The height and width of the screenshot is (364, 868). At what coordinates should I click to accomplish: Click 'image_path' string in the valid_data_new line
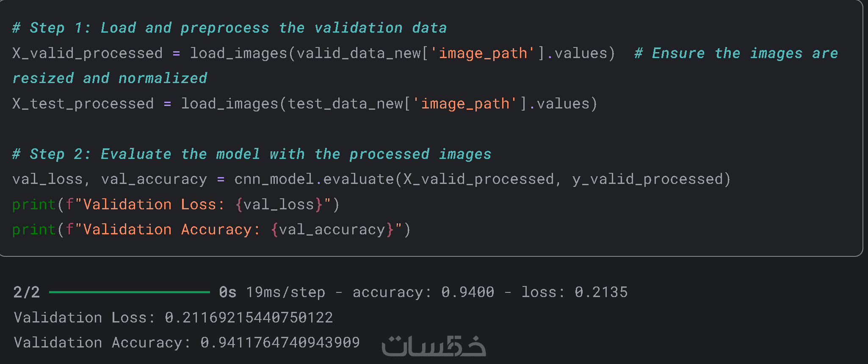click(483, 53)
